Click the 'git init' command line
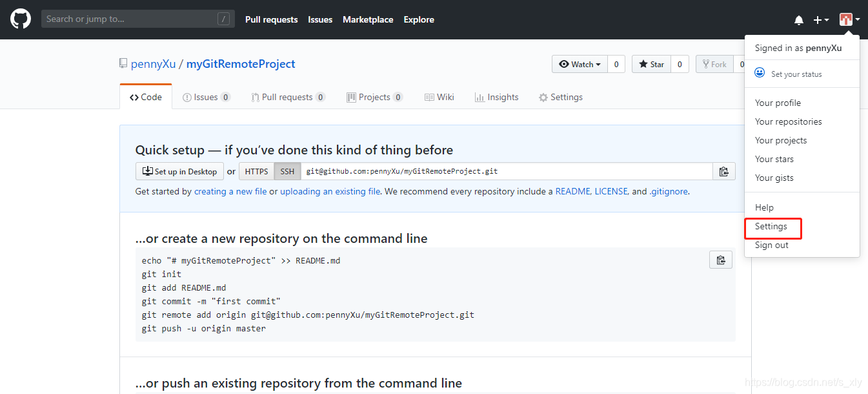This screenshot has height=394, width=868. (161, 274)
